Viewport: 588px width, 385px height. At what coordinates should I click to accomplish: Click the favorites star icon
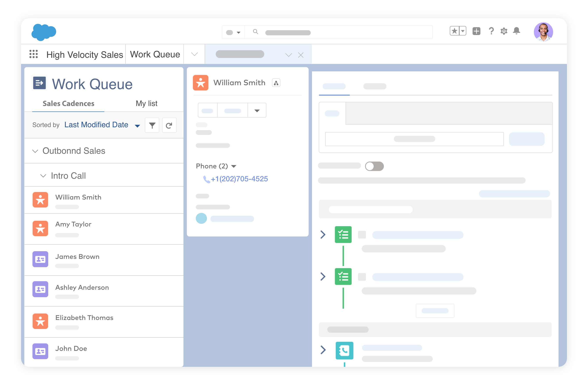pos(454,31)
